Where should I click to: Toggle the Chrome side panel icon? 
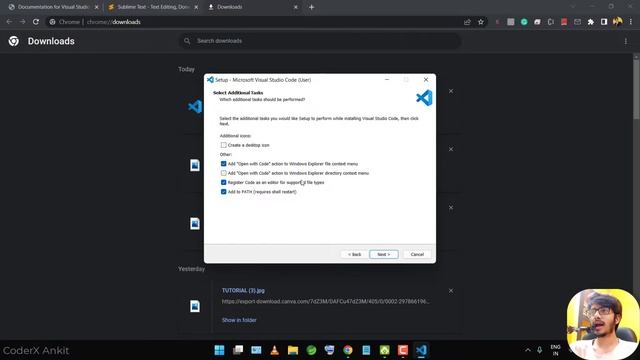604,22
